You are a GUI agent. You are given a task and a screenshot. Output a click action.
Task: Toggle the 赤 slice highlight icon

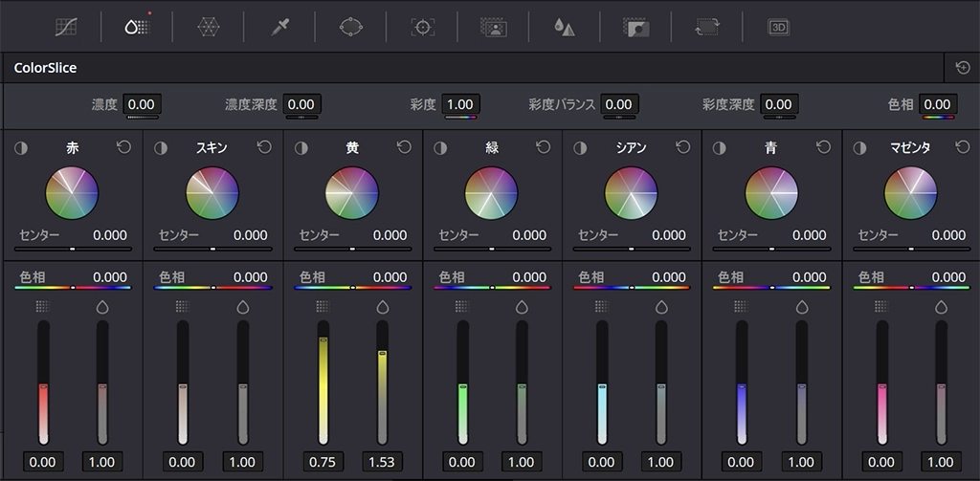[21, 148]
